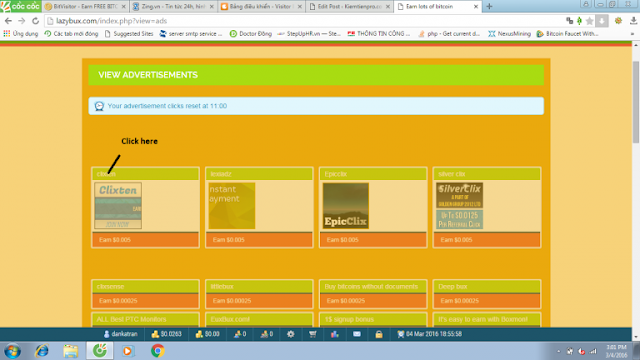Close the Earn lots of bitcoin tab

coord(476,7)
